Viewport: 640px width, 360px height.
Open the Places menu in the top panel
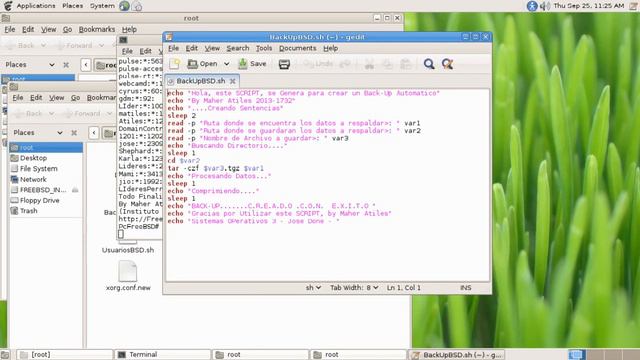(72, 6)
